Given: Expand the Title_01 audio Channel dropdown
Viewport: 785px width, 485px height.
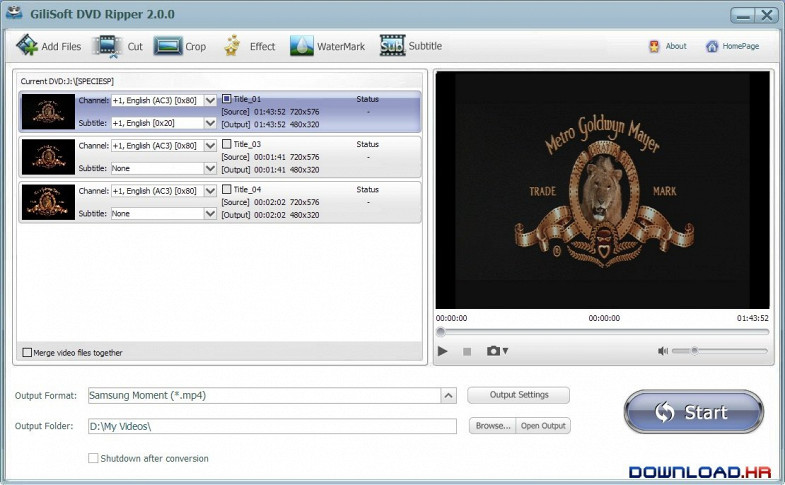Looking at the screenshot, I should (210, 101).
